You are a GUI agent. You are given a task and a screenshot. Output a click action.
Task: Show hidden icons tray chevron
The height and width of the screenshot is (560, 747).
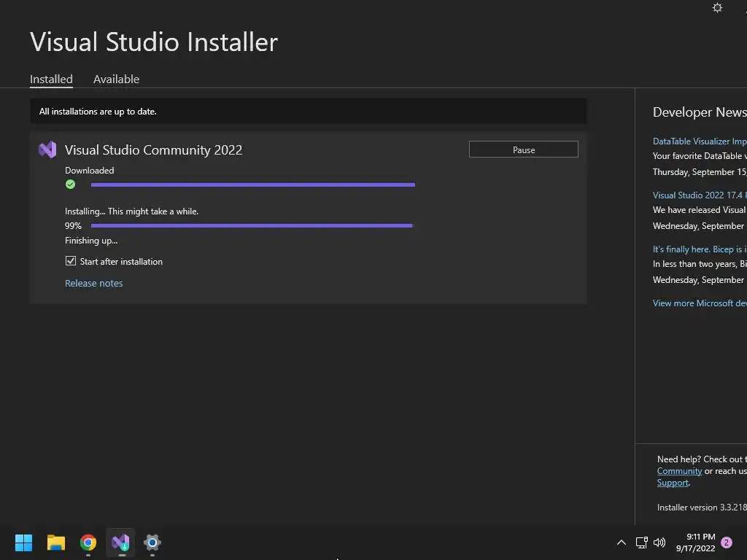[622, 542]
